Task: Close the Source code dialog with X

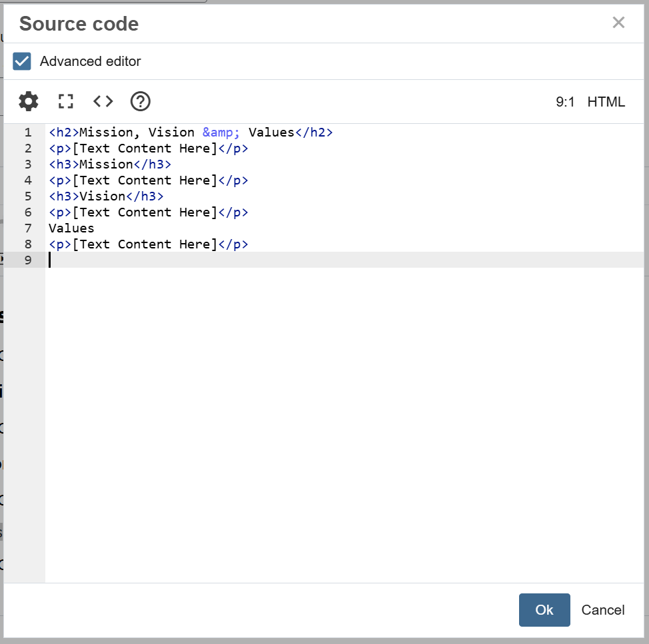Action: [x=618, y=23]
